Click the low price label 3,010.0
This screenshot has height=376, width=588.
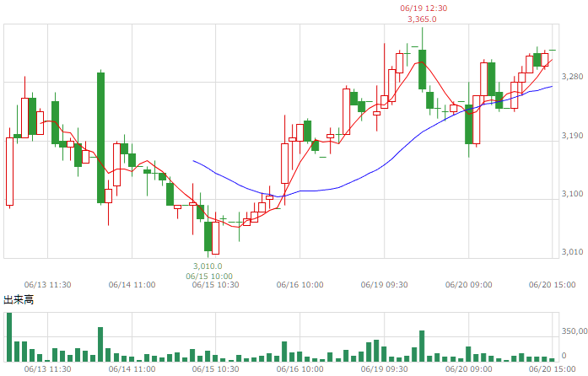coord(208,266)
